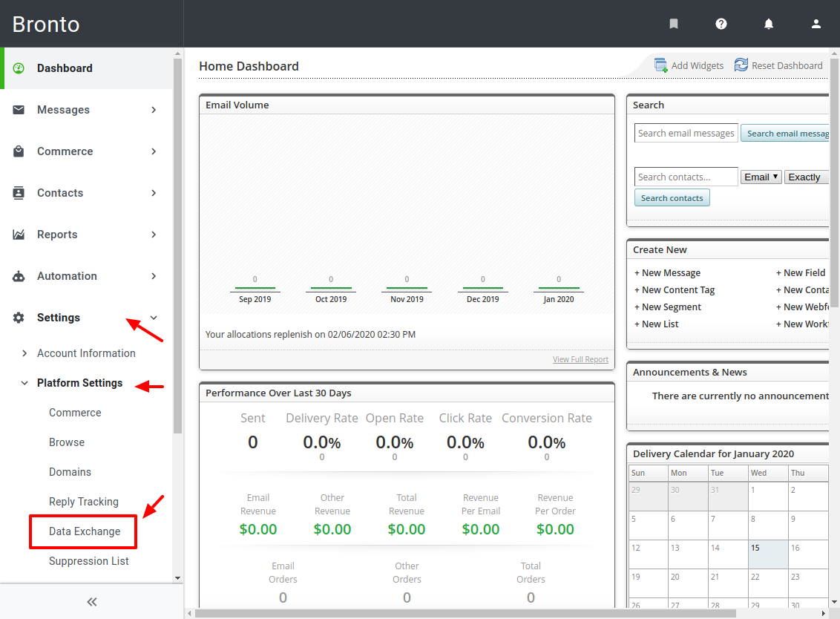Click + New List link
This screenshot has width=840, height=619.
(656, 324)
